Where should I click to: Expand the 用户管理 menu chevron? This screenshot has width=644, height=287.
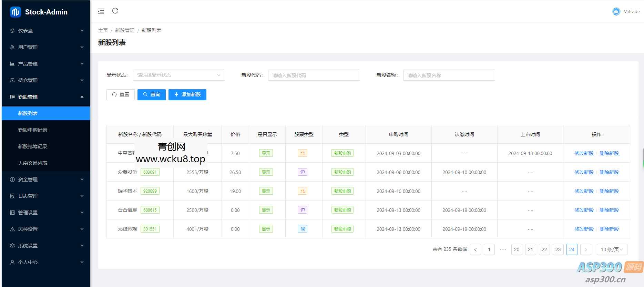82,47
